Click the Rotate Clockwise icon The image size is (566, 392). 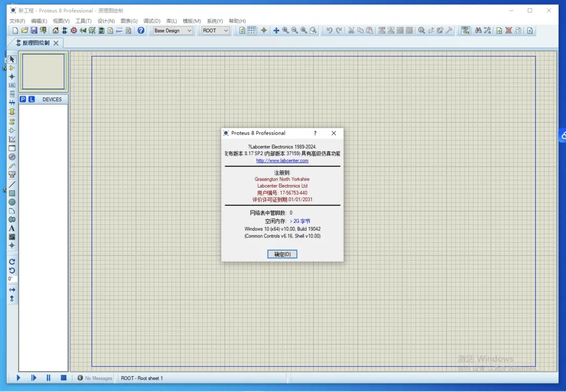coord(12,262)
